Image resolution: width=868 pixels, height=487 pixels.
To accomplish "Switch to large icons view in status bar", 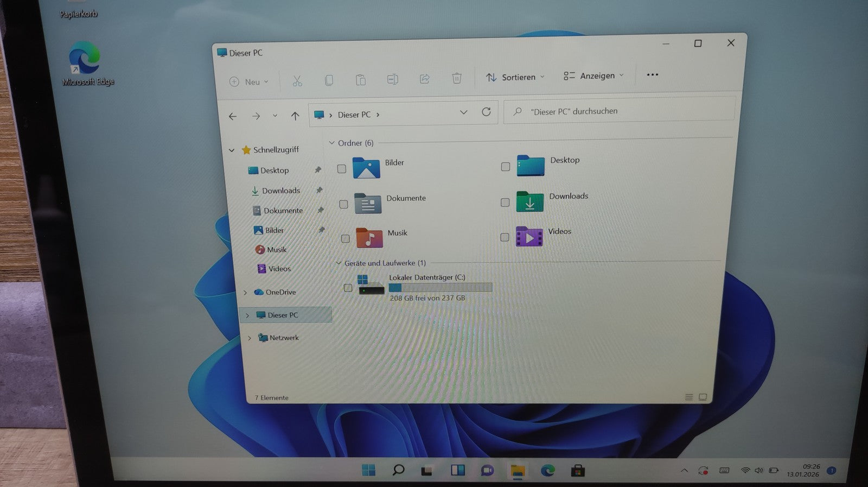I will point(703,397).
